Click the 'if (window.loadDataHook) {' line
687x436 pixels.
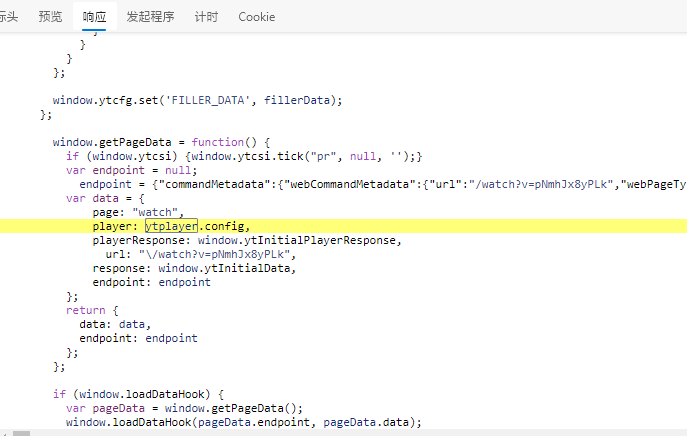click(x=138, y=394)
